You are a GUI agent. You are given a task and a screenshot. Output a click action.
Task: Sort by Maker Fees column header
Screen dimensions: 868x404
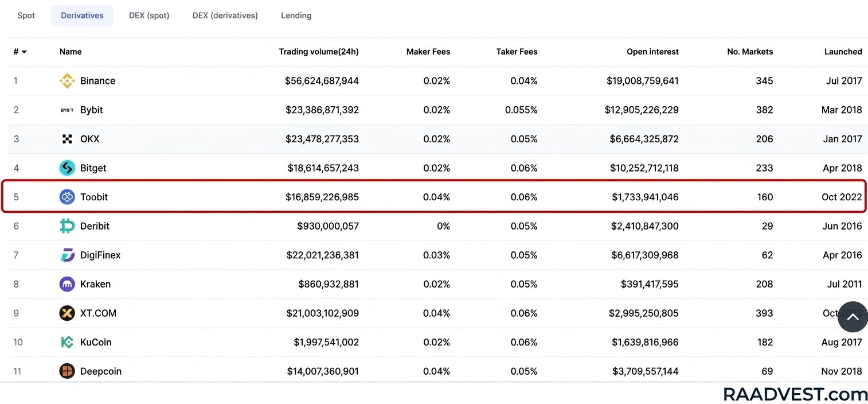[x=428, y=52]
